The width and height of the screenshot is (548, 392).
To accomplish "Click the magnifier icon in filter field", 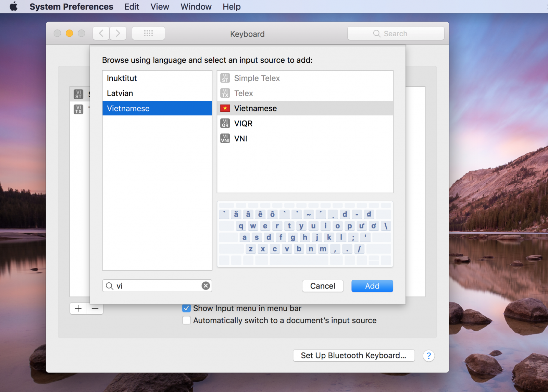I will coord(110,286).
